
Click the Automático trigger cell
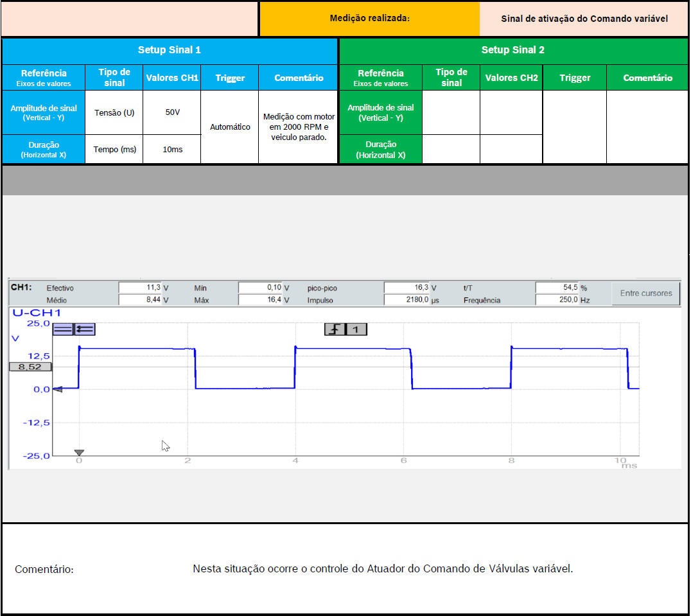[x=230, y=127]
